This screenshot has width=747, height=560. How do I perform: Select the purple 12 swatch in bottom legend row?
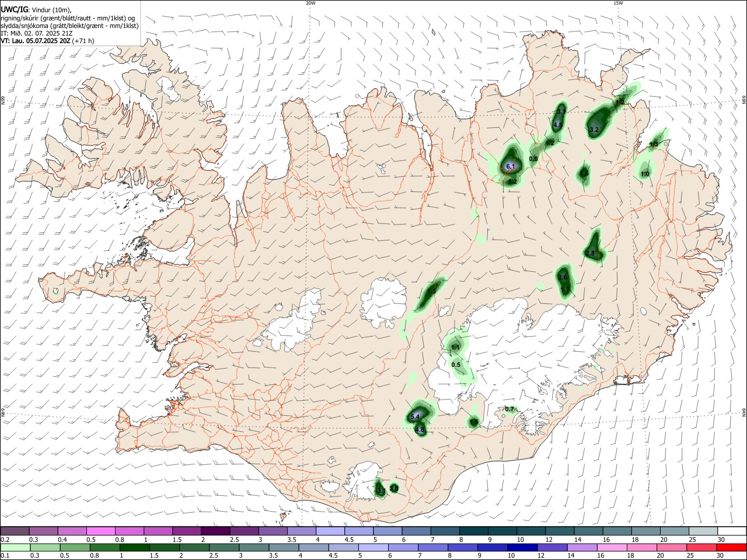pos(551,548)
